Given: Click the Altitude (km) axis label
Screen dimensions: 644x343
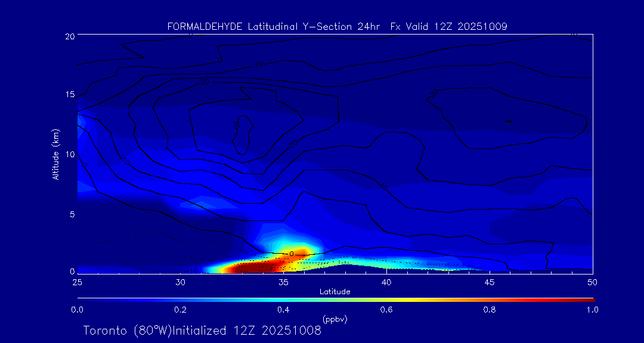Looking at the screenshot, I should click(x=55, y=154).
